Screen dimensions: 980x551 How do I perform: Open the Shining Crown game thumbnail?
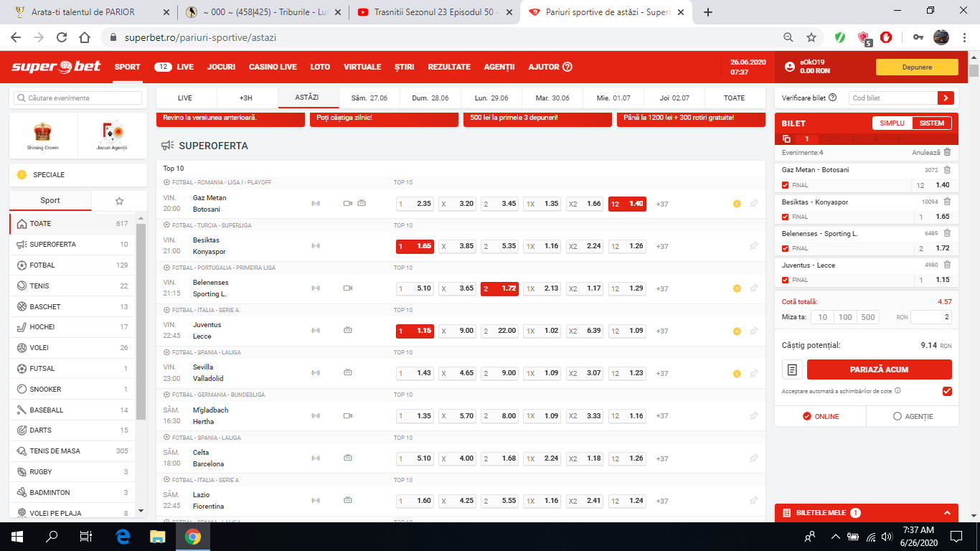[42, 135]
